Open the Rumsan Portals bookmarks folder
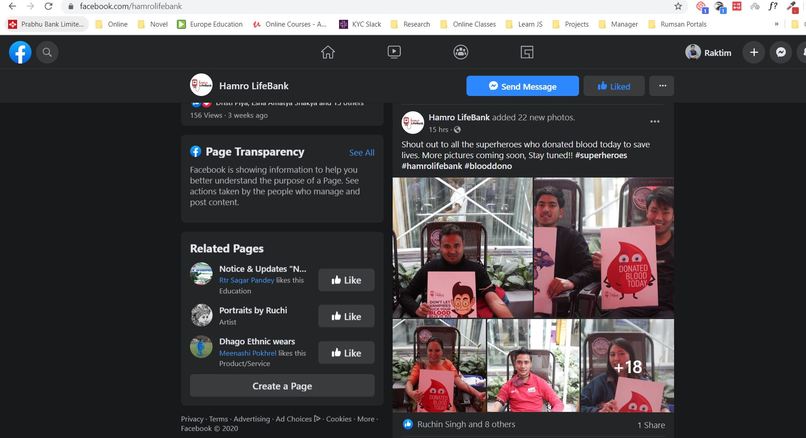The height and width of the screenshot is (438, 806). click(677, 24)
